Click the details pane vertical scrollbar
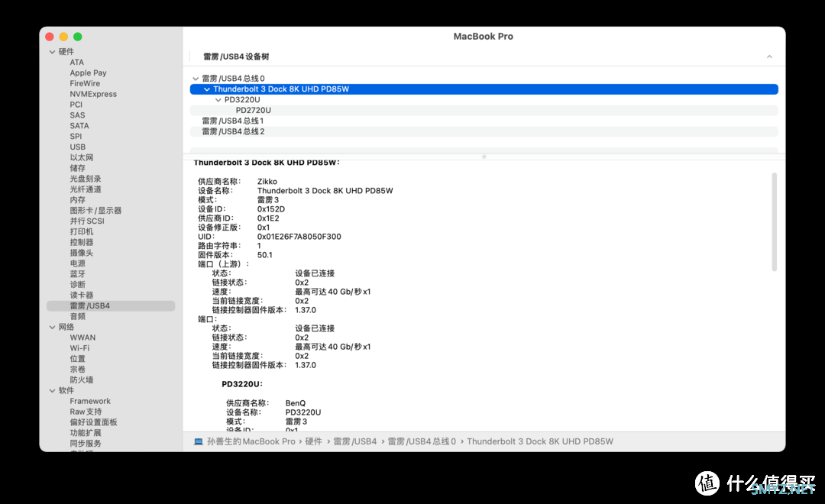 coord(774,222)
